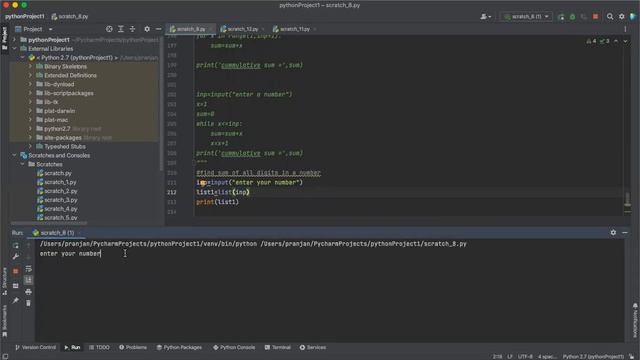
Task: Expand all in Project panel
Action: [x=121, y=29]
